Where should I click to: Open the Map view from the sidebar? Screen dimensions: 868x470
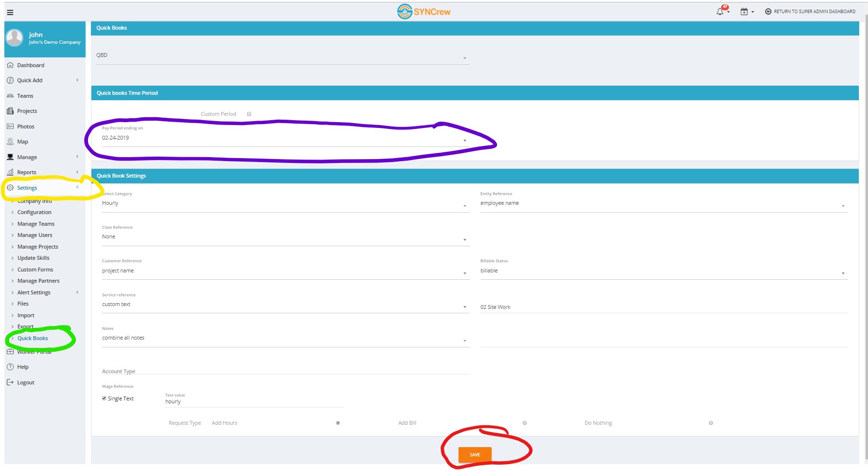11,141
